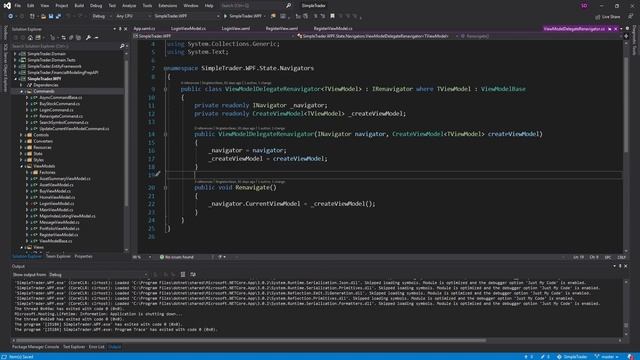Click SimpleTrader repository in status bar
The width and height of the screenshot is (640, 360).
click(x=572, y=357)
